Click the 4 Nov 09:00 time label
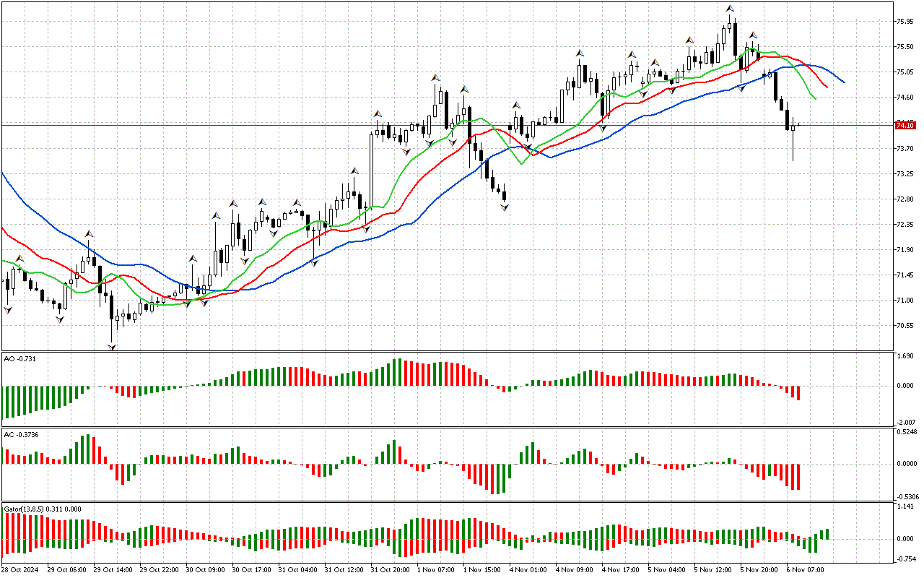This screenshot has width=924, height=578. (x=575, y=569)
